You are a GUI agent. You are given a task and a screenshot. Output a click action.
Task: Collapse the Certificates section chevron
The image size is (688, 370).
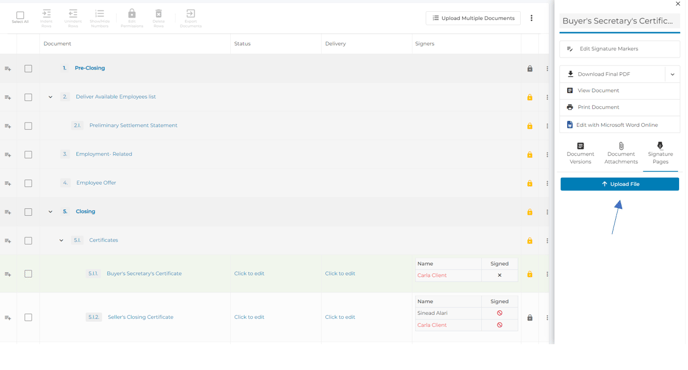click(x=61, y=241)
